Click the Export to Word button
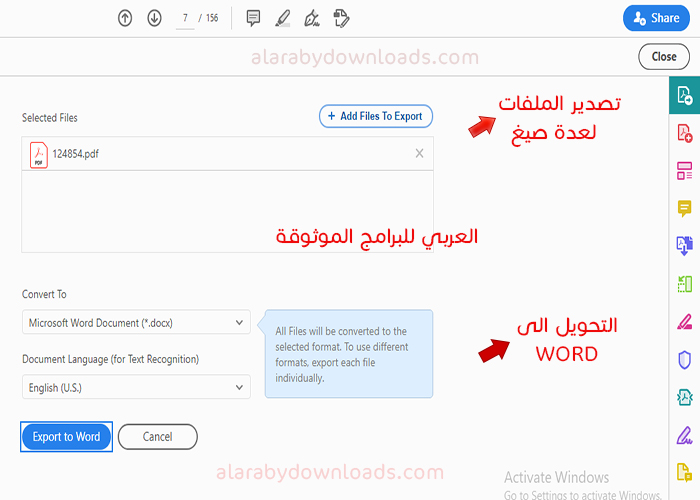 tap(67, 437)
